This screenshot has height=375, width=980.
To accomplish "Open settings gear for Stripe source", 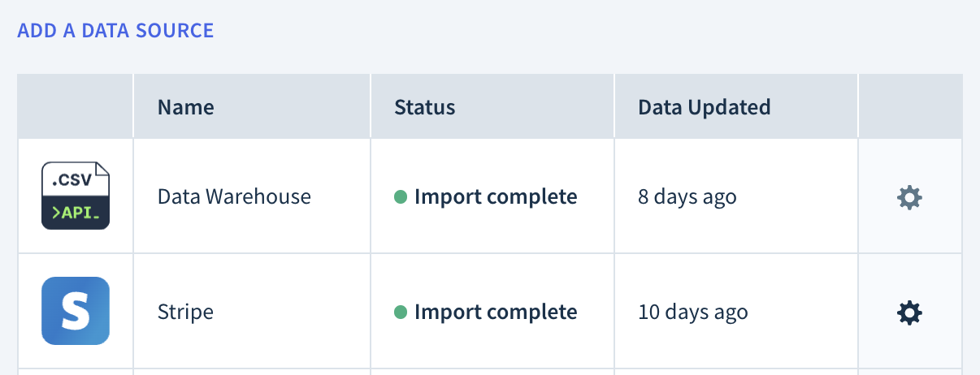I will coord(909,312).
